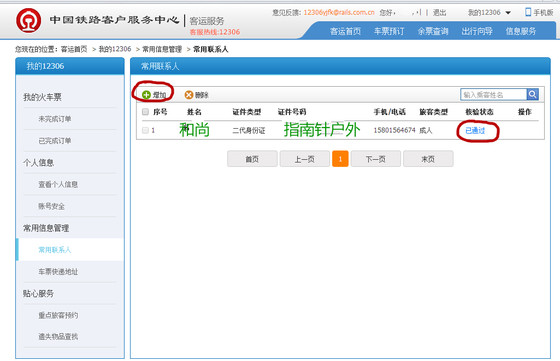Screen dimensions: 560x361
Task: Click the phone number 15801564674 cell
Action: pyautogui.click(x=394, y=130)
